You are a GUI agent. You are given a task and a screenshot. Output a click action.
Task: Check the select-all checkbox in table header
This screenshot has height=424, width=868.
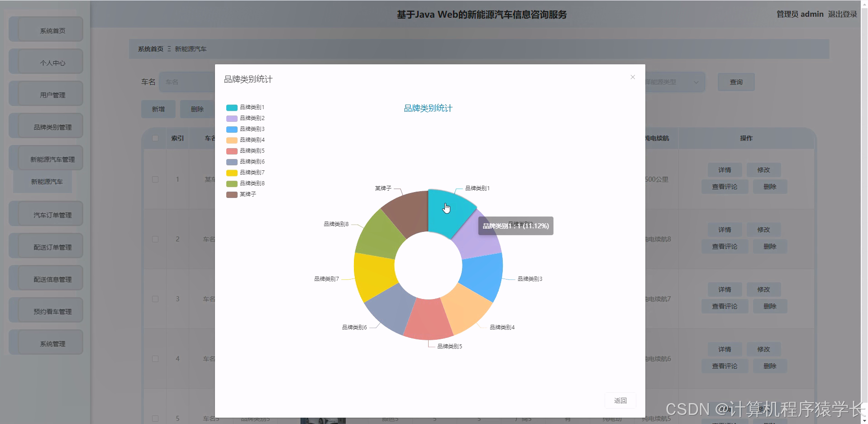pos(155,138)
